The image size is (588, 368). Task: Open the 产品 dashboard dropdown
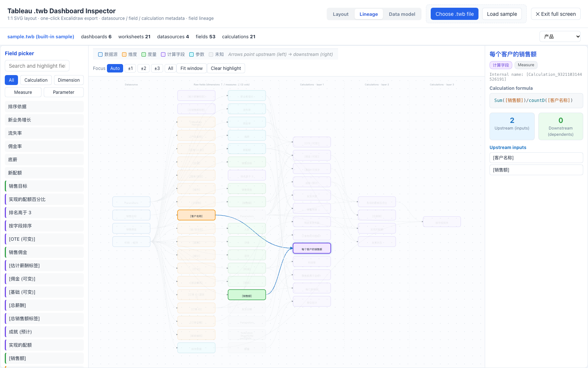[560, 36]
